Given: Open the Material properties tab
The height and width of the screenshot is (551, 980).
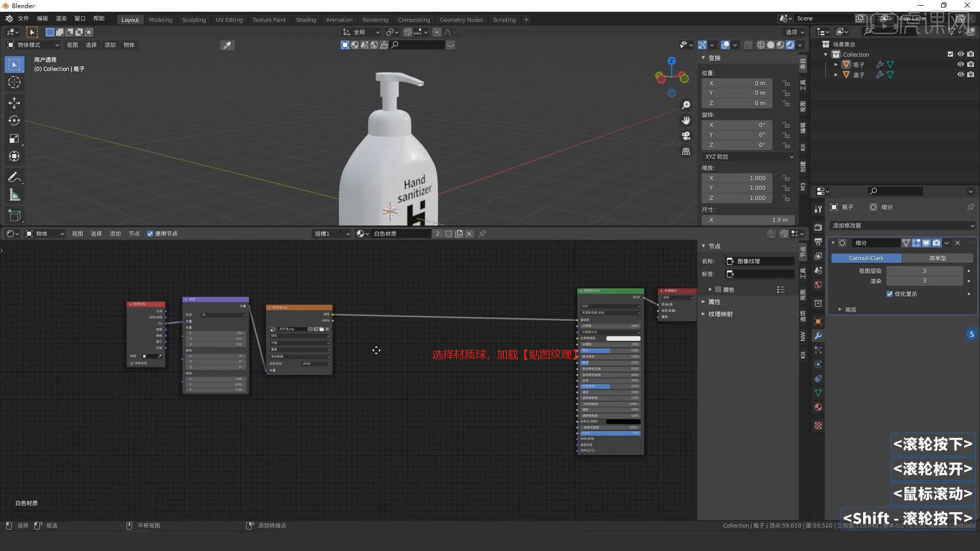Looking at the screenshot, I should tap(818, 407).
